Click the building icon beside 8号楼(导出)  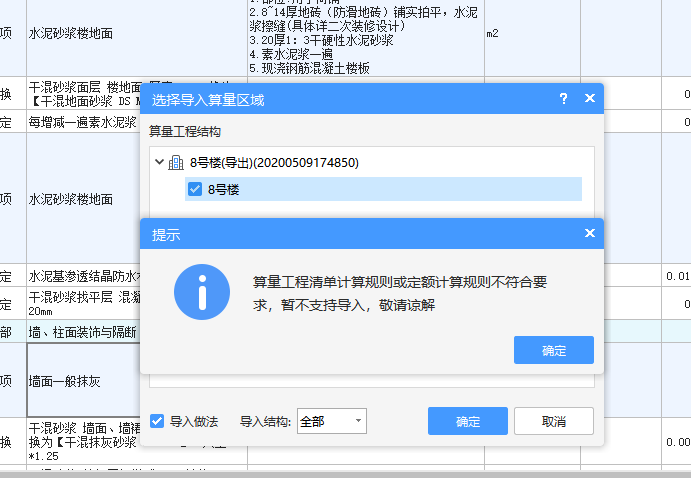pos(176,163)
